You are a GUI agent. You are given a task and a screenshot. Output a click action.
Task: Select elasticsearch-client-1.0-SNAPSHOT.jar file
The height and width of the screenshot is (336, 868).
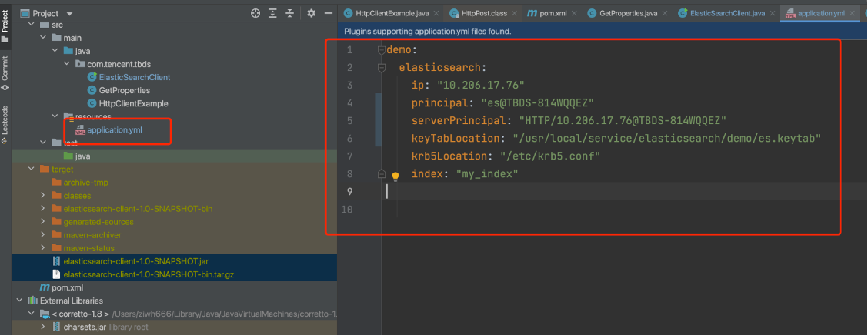point(130,261)
